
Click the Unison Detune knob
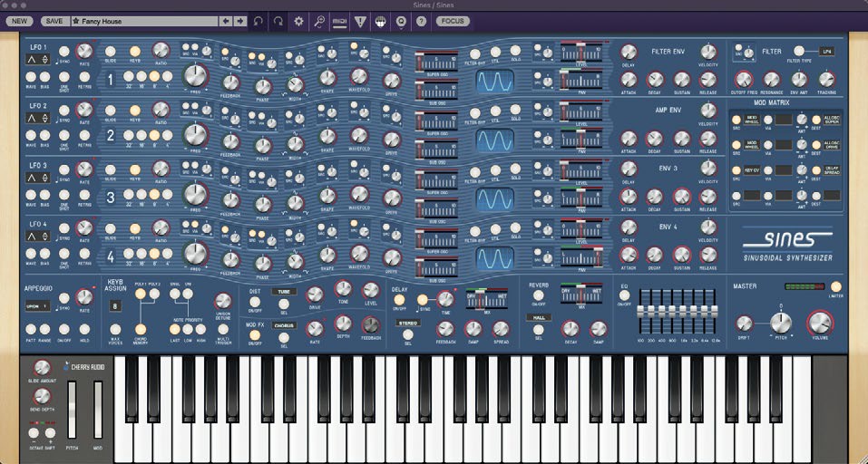click(222, 301)
